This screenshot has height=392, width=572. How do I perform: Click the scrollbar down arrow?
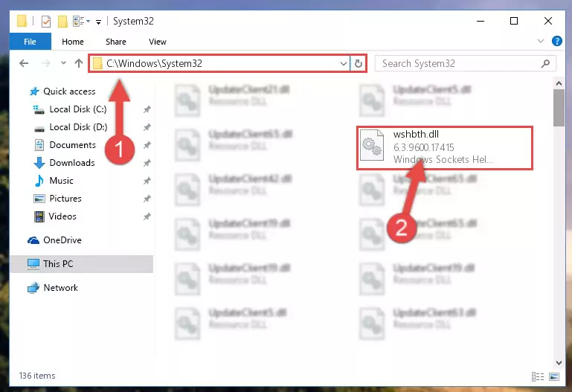(x=559, y=362)
